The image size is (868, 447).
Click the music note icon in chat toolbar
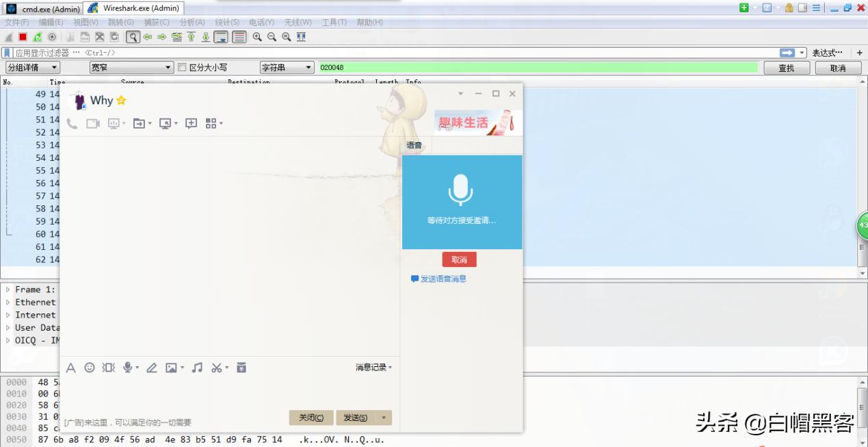click(197, 368)
